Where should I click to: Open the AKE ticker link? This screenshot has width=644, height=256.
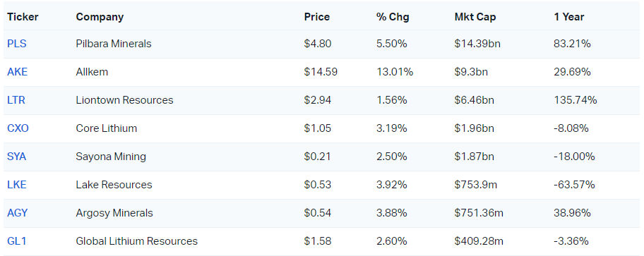pyautogui.click(x=17, y=72)
